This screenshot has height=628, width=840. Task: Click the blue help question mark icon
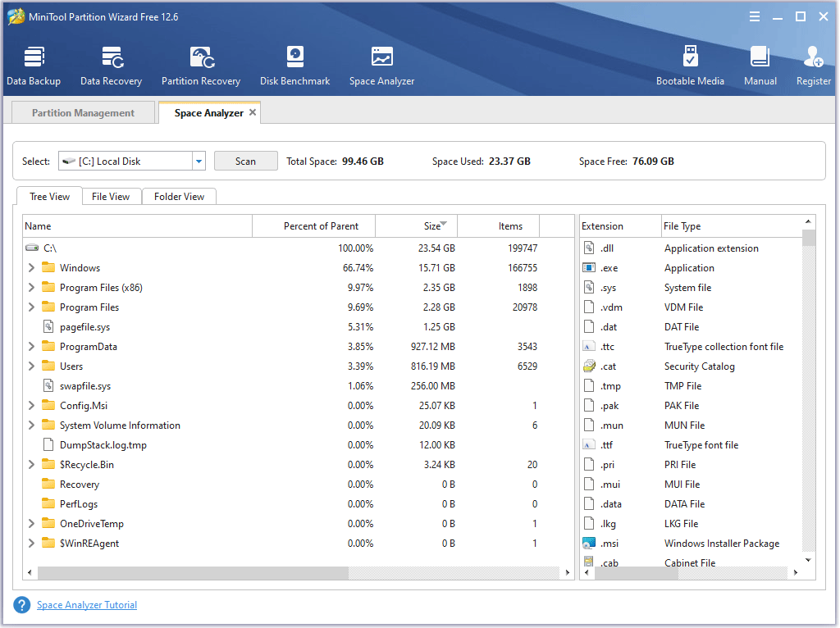click(22, 605)
